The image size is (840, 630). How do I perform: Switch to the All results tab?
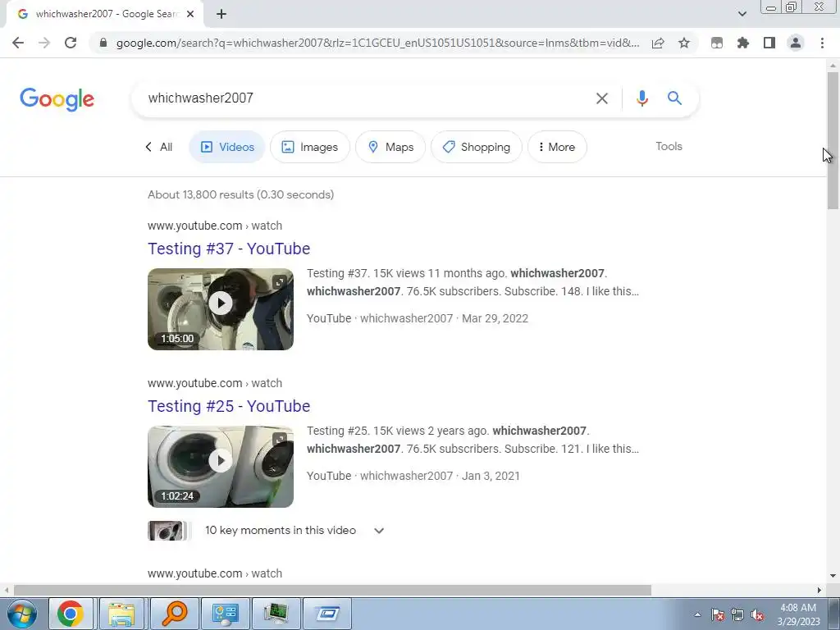(x=159, y=147)
